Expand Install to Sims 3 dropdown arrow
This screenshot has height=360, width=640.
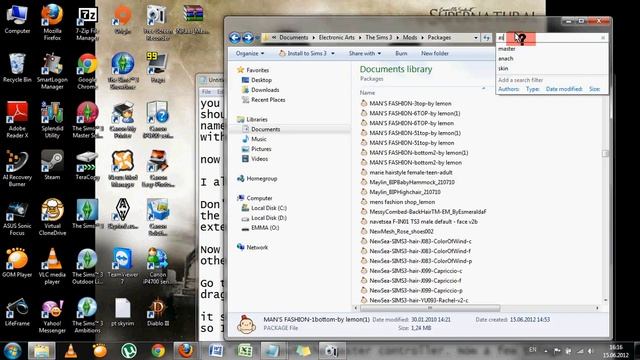pos(333,53)
